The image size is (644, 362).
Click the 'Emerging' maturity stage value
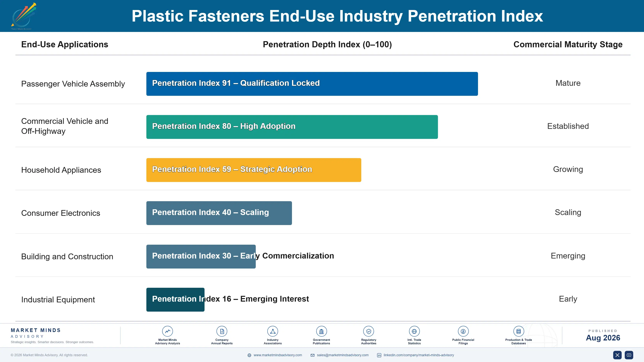[568, 256]
